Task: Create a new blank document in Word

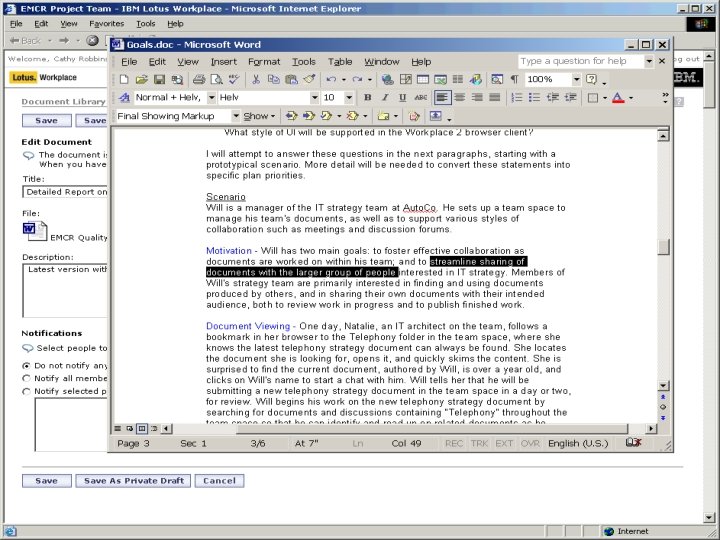Action: 124,79
